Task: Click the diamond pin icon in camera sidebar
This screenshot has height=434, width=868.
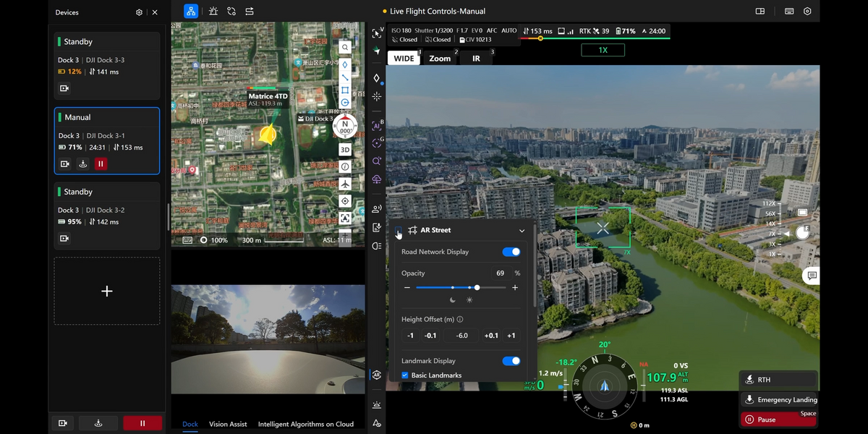Action: tap(376, 78)
